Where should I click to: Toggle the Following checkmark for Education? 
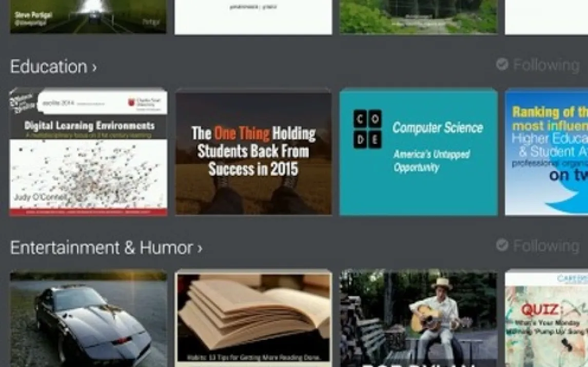click(x=502, y=64)
